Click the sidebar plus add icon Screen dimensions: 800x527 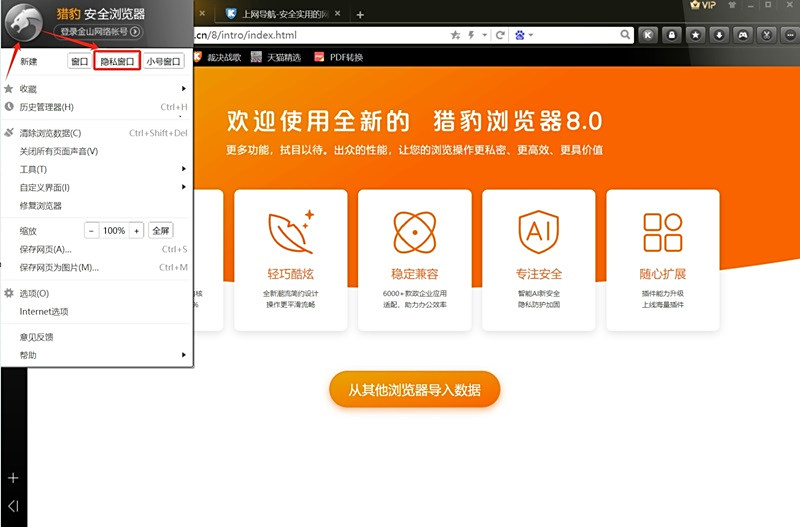point(13,478)
